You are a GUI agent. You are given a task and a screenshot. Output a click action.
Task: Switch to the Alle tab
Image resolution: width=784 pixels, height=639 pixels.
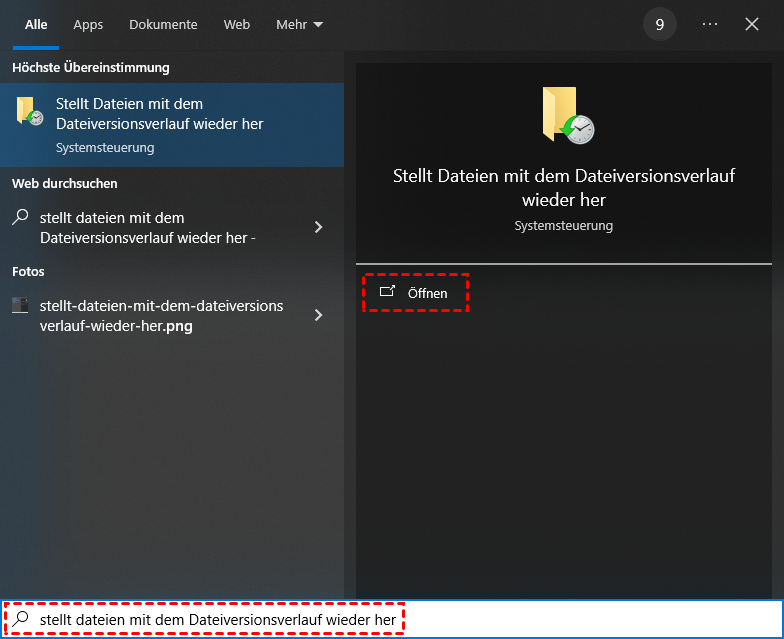[36, 24]
